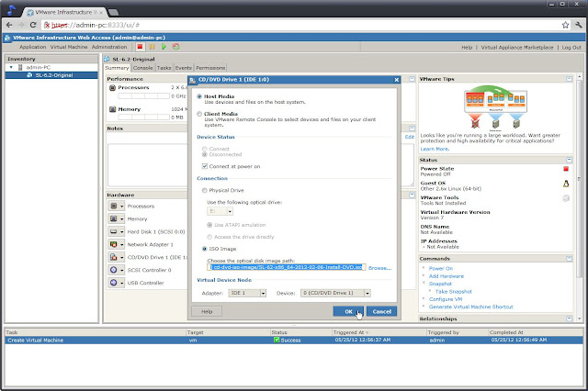Viewport: 588px width, 391px height.
Task: Click the admin-PC host server icon
Action: point(20,67)
